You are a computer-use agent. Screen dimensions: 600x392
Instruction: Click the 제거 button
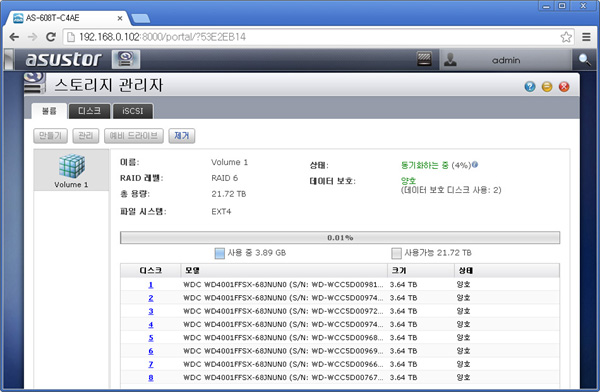click(182, 136)
